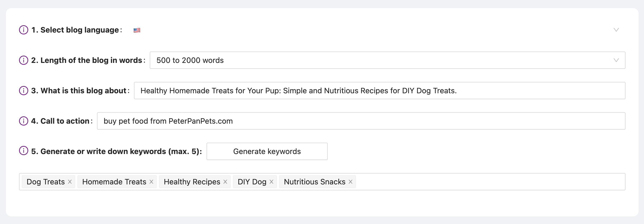Click info icon beside Call to action
Viewport: 644px width, 224px height.
click(24, 121)
